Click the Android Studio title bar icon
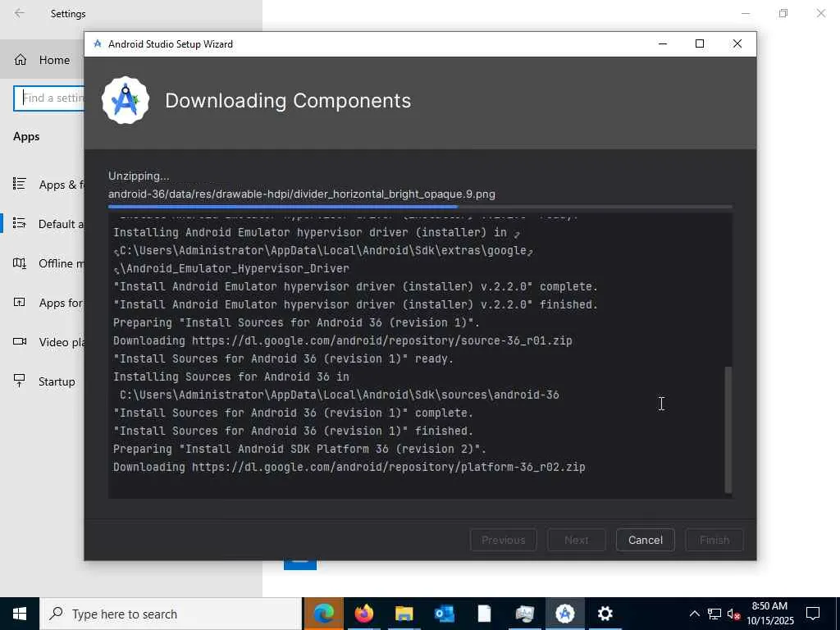This screenshot has height=630, width=840. [x=98, y=44]
